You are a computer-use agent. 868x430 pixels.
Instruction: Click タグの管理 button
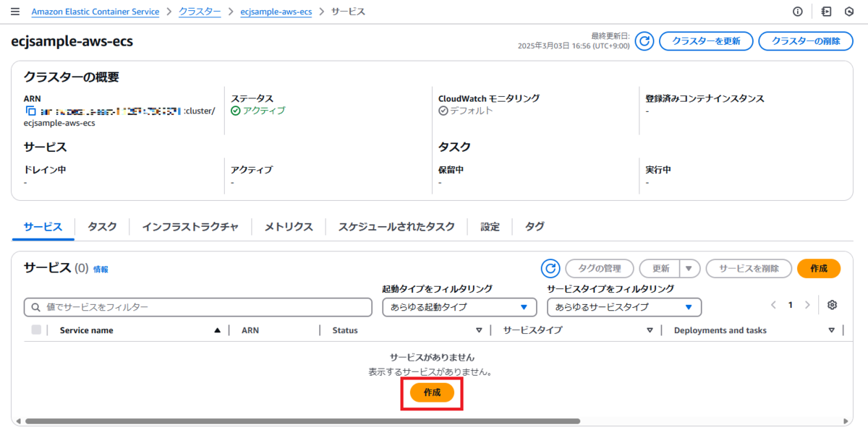600,269
